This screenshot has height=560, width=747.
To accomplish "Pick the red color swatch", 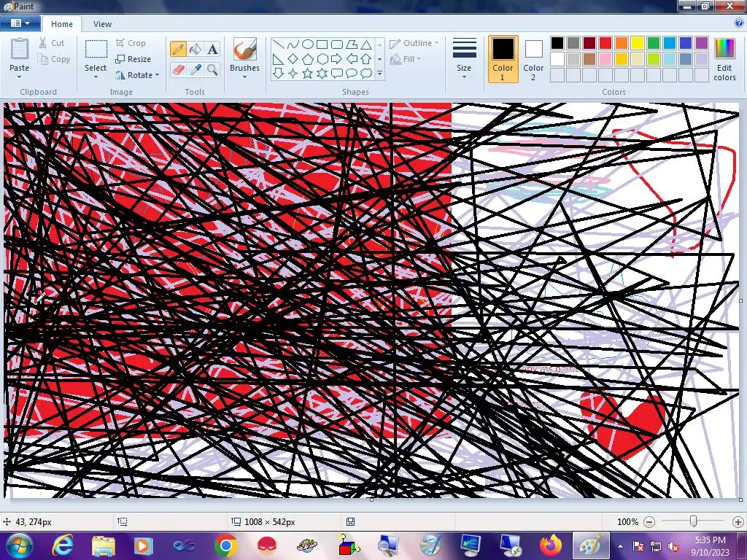I will (x=605, y=43).
